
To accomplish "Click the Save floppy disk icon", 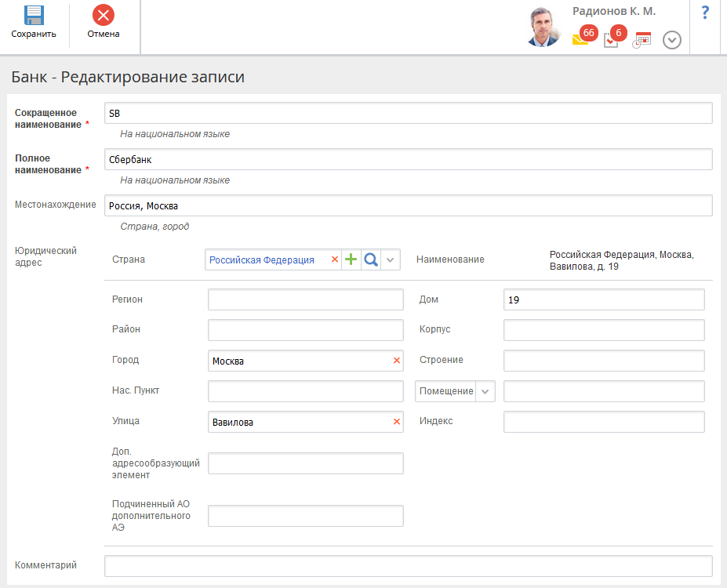I will [34, 16].
